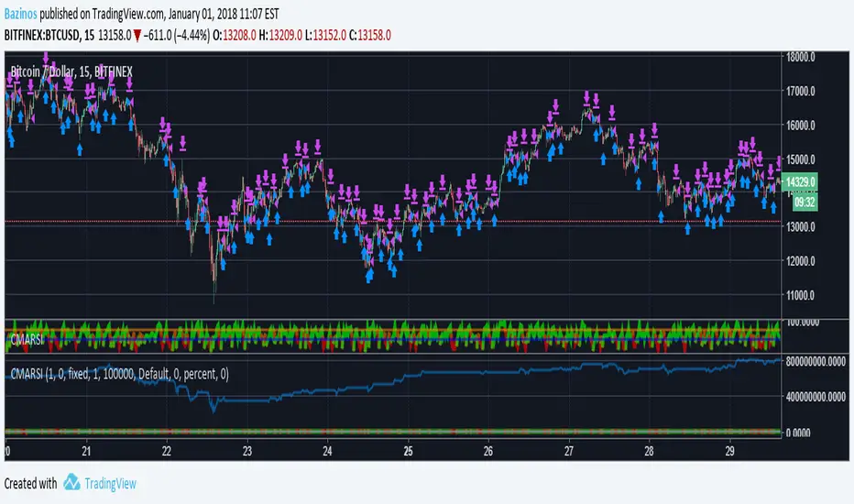854x504 pixels.
Task: Click the 11000.0 price axis label
Action: tap(800, 295)
